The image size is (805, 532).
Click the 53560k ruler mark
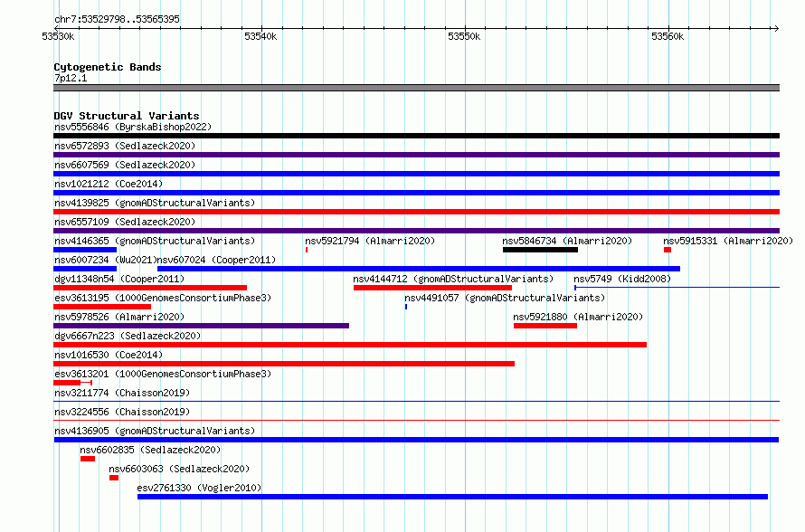pyautogui.click(x=668, y=36)
